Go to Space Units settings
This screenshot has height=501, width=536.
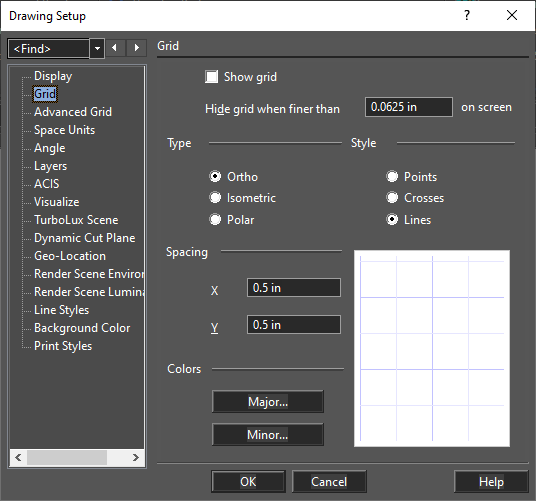tap(64, 130)
